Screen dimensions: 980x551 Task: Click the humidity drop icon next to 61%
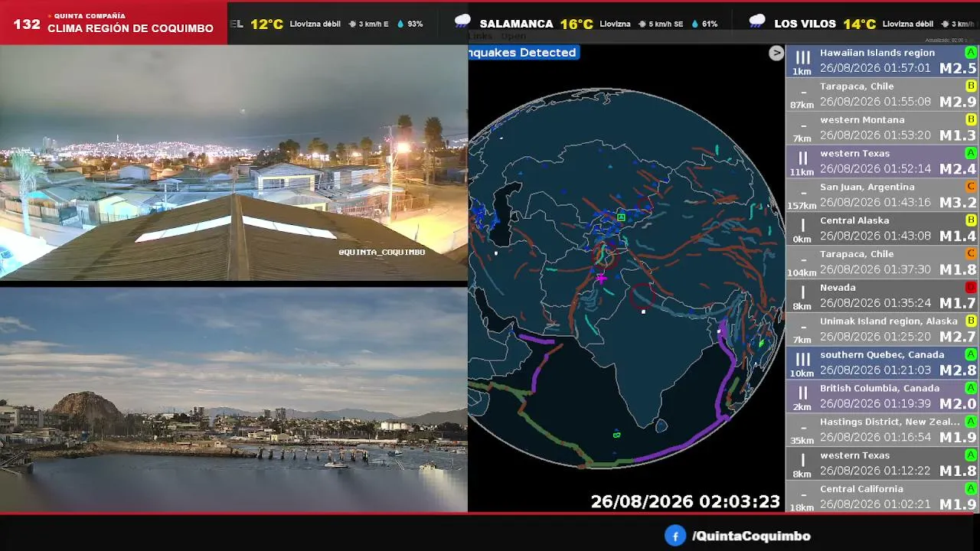point(695,24)
